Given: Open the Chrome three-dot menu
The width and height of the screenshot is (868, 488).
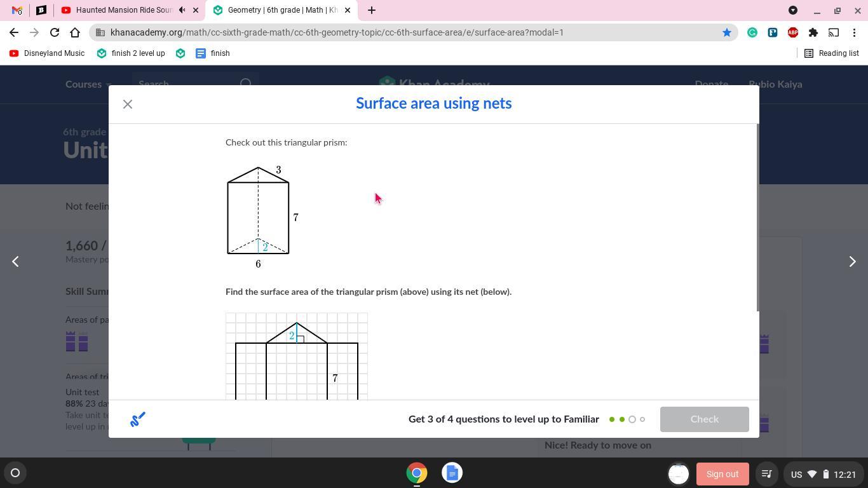Looking at the screenshot, I should click(854, 32).
